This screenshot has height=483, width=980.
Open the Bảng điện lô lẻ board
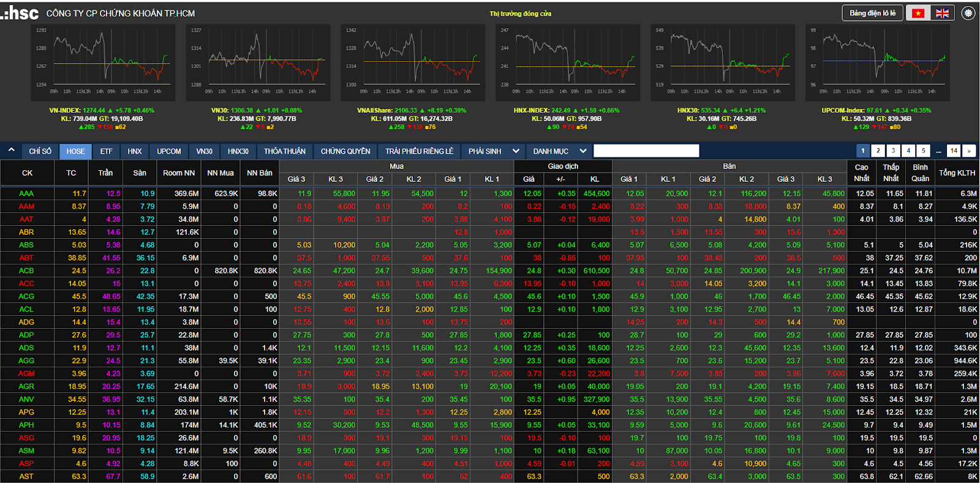(872, 13)
